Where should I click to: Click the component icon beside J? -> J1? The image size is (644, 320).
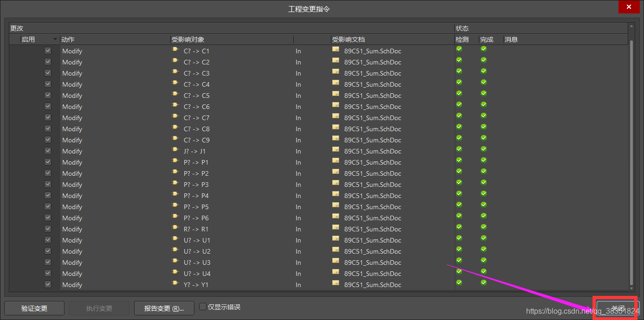click(175, 149)
